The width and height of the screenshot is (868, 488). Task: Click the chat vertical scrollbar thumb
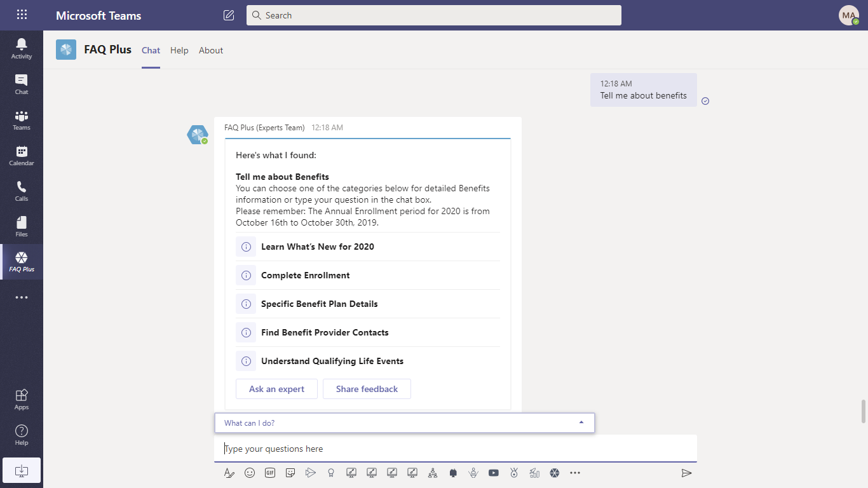click(863, 411)
